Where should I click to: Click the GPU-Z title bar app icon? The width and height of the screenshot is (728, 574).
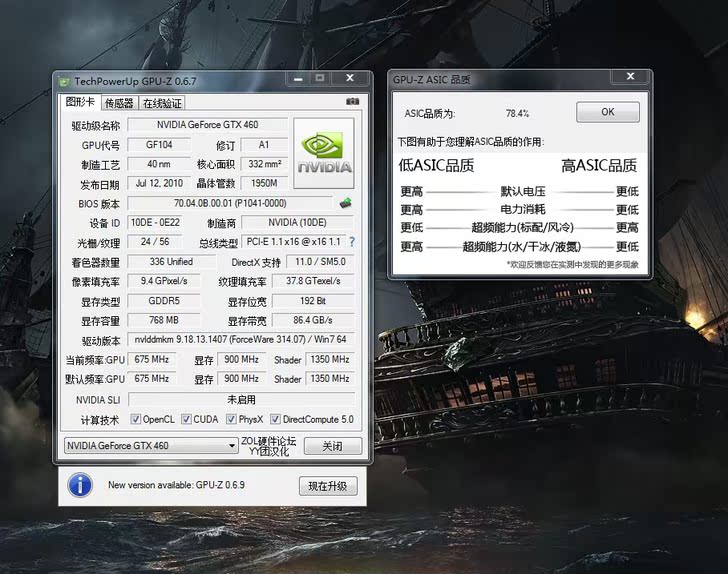pyautogui.click(x=64, y=81)
